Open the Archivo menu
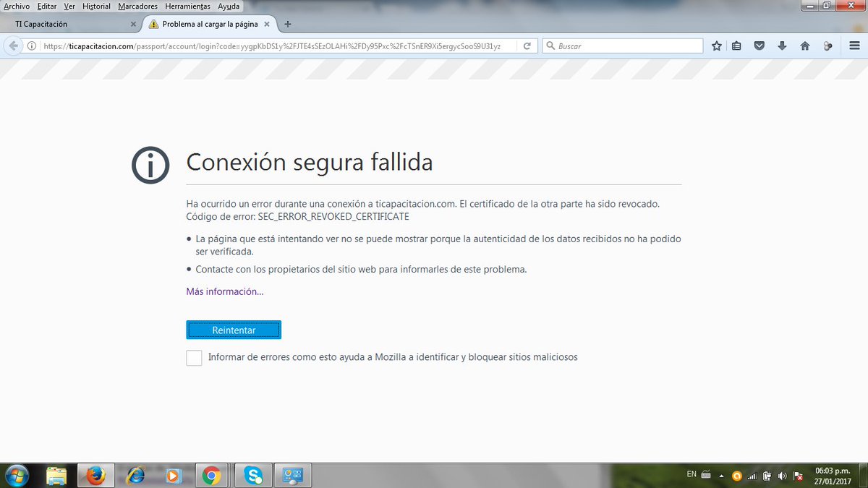 (x=17, y=6)
